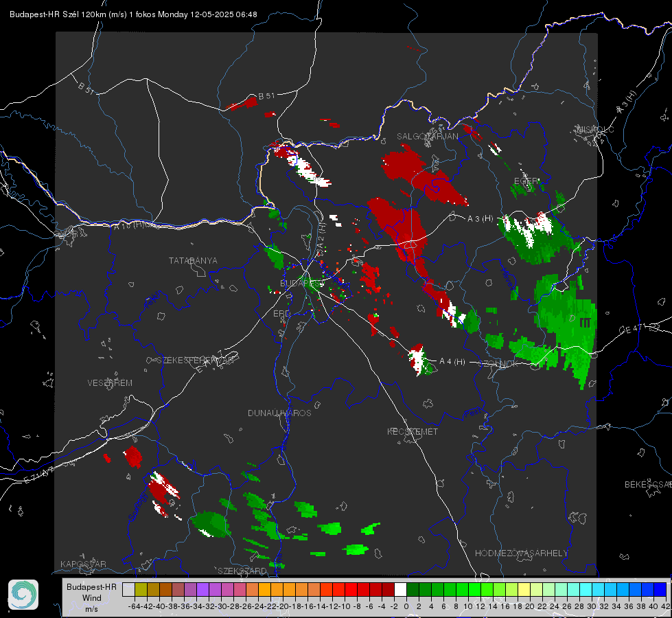
Task: Click the deep blue last legend swatch
Action: [660, 589]
